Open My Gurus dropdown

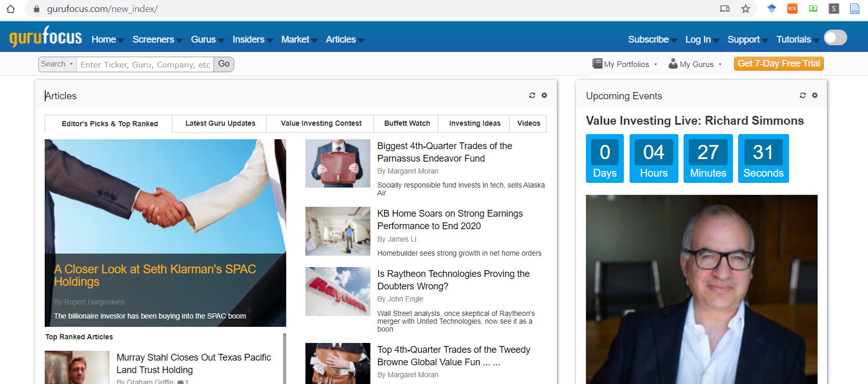point(696,64)
